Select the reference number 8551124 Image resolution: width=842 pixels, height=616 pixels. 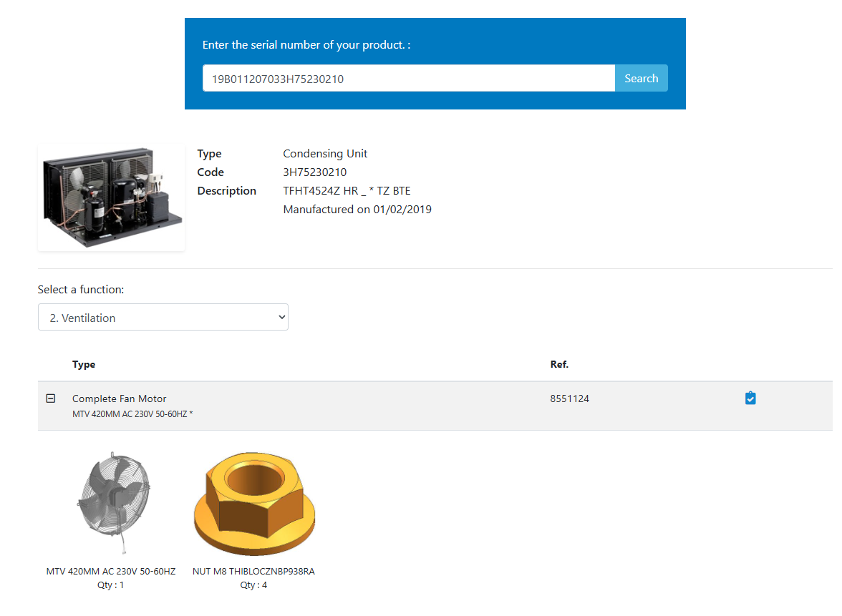pos(569,399)
